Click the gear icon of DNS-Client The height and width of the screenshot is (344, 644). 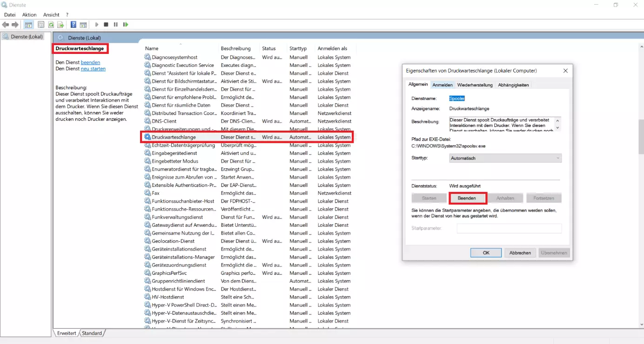(148, 121)
